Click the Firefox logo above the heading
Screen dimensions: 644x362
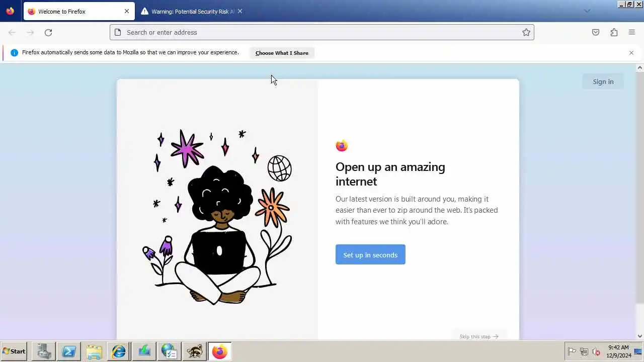click(342, 146)
